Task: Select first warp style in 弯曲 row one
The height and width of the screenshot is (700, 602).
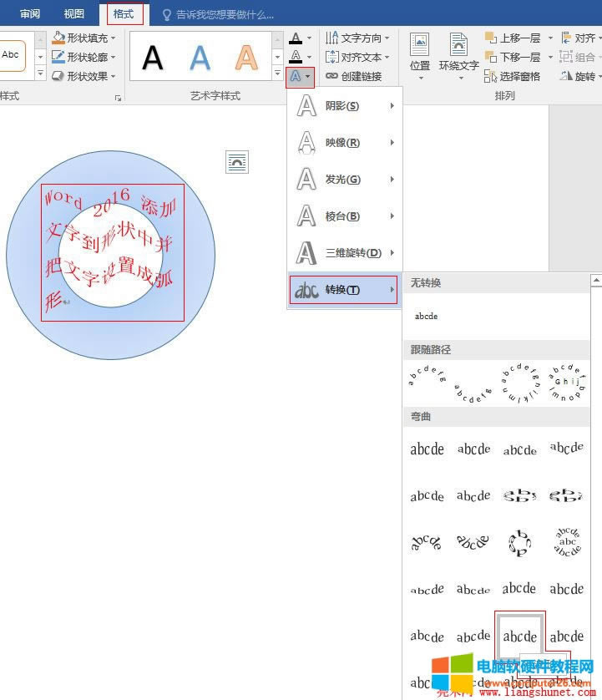Action: coord(427,449)
